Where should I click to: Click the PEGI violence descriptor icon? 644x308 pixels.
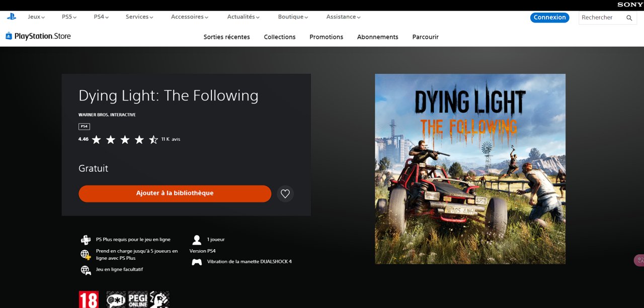[x=159, y=299]
